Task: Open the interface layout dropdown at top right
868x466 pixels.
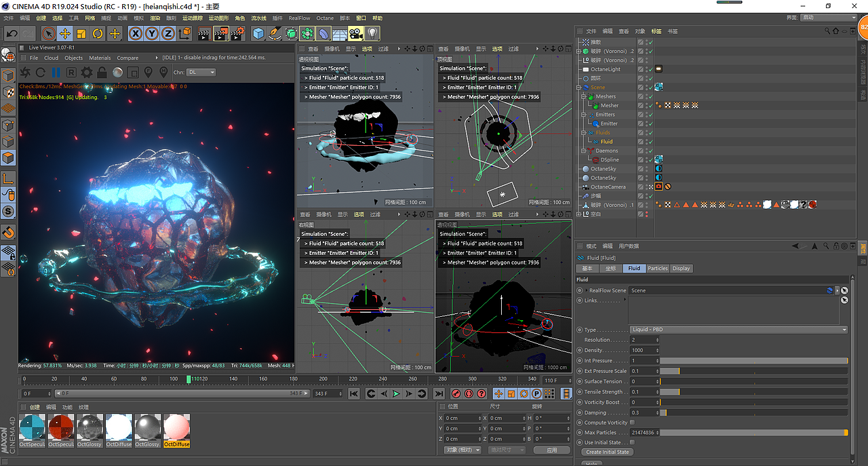Action: coord(829,18)
